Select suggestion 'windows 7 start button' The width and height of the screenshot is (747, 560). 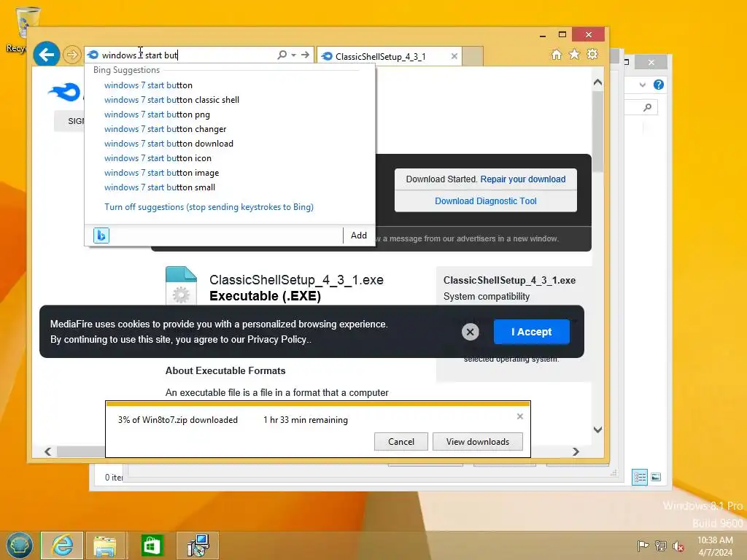click(148, 85)
